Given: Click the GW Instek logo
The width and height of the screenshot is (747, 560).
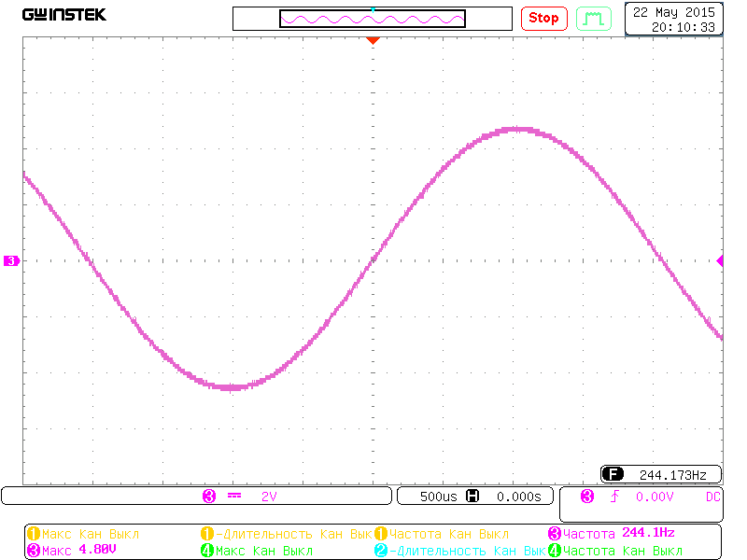Looking at the screenshot, I should (64, 16).
